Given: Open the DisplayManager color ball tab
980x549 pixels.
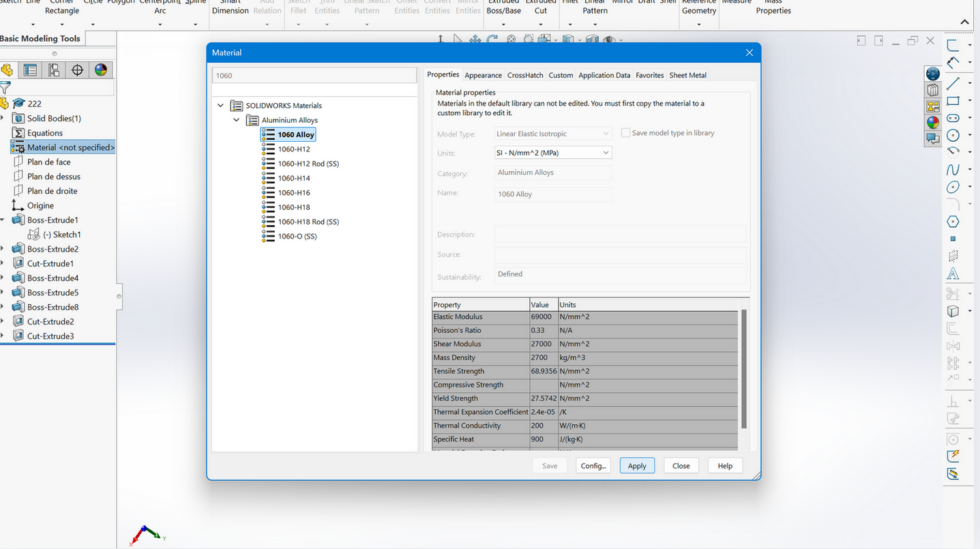Looking at the screenshot, I should [x=101, y=70].
